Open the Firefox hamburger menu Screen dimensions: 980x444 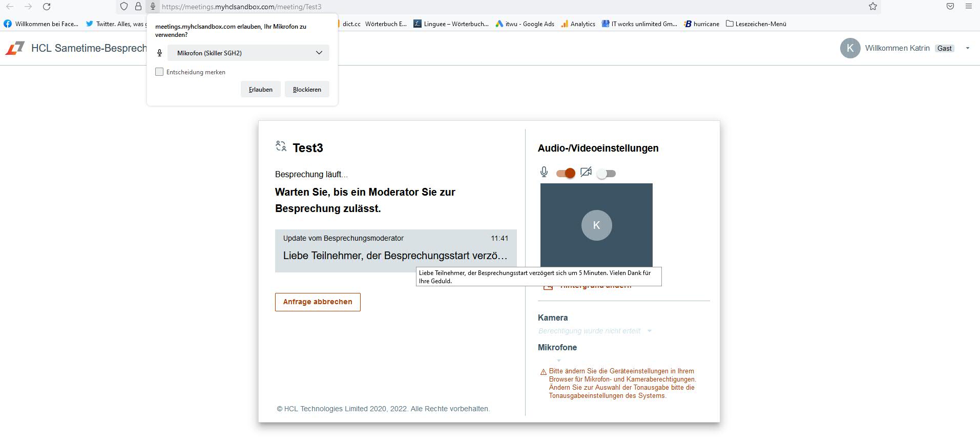coord(969,7)
